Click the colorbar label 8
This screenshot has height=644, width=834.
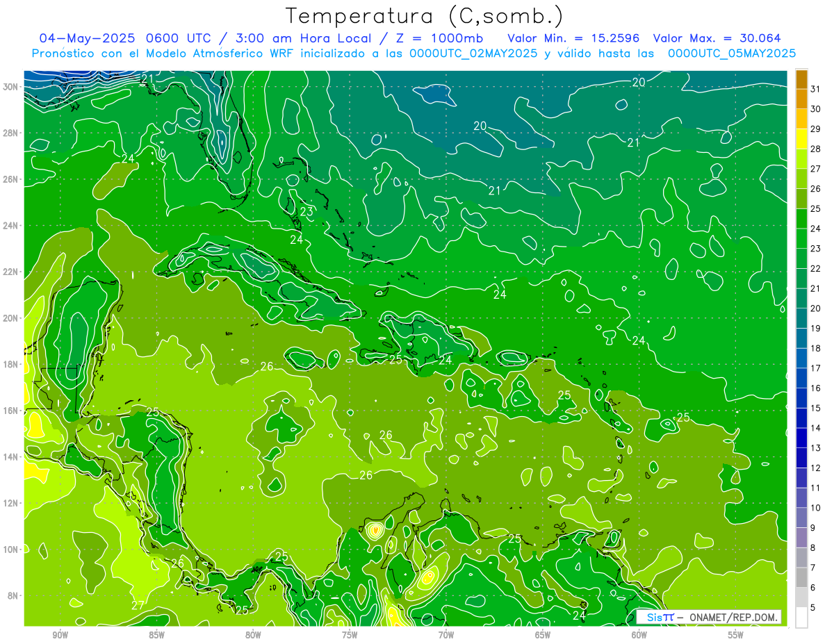[813, 548]
